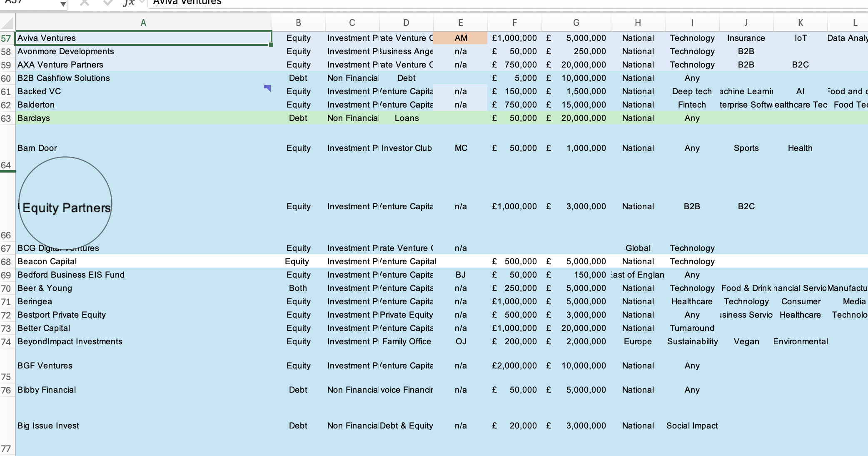Image resolution: width=868 pixels, height=456 pixels.
Task: Select the Vegan cell
Action: click(x=746, y=341)
